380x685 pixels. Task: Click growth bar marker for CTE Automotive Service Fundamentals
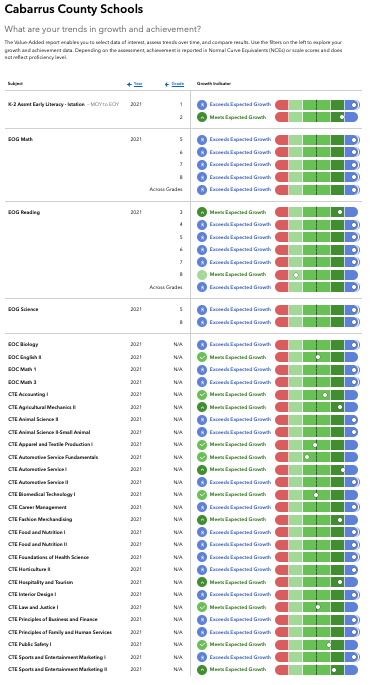click(307, 457)
